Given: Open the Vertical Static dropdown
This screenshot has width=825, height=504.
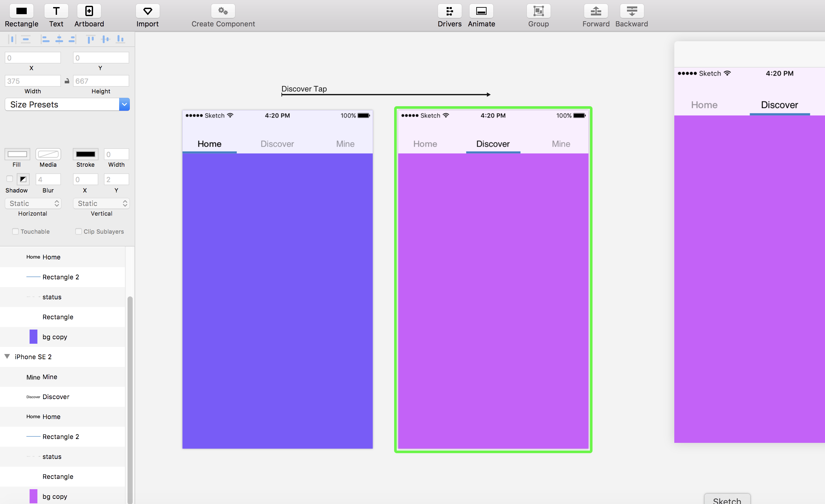Looking at the screenshot, I should click(x=101, y=203).
